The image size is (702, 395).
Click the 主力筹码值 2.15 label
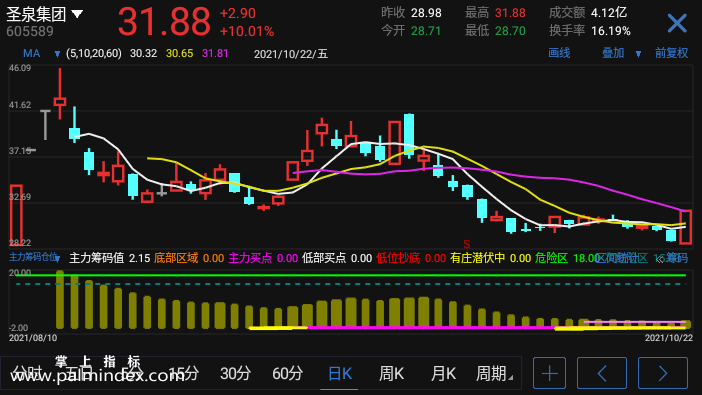pyautogui.click(x=110, y=258)
